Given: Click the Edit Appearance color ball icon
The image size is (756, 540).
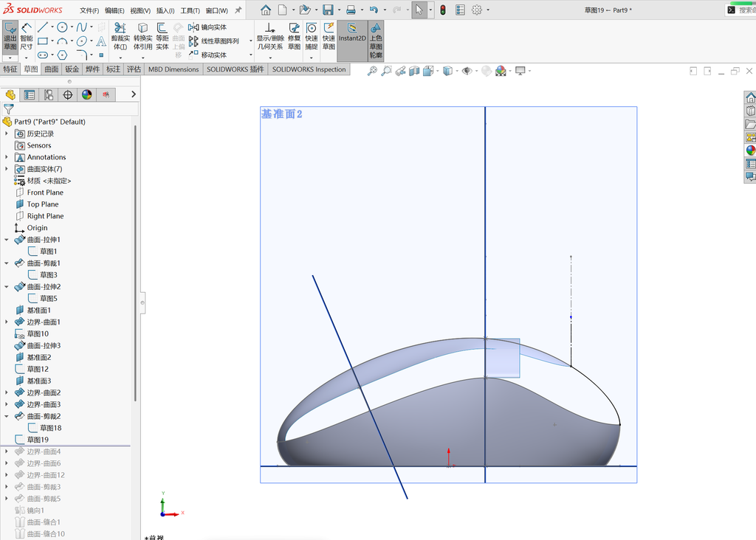Looking at the screenshot, I should click(x=501, y=72).
